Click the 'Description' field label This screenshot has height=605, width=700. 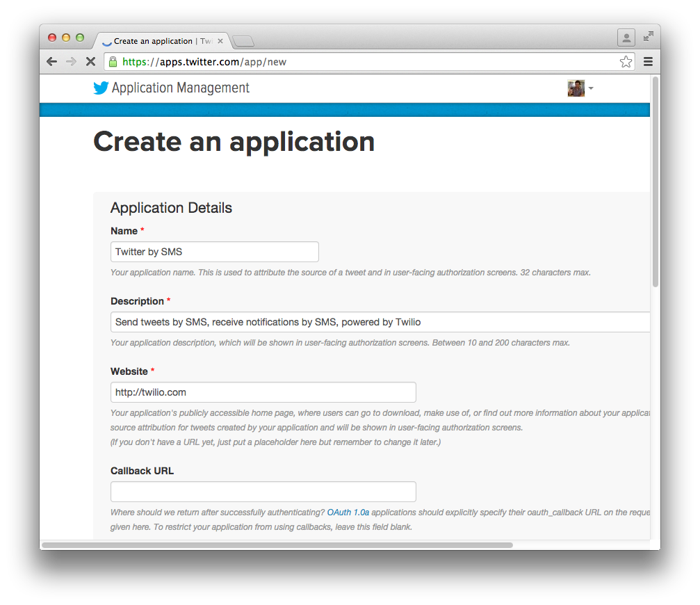(x=137, y=301)
